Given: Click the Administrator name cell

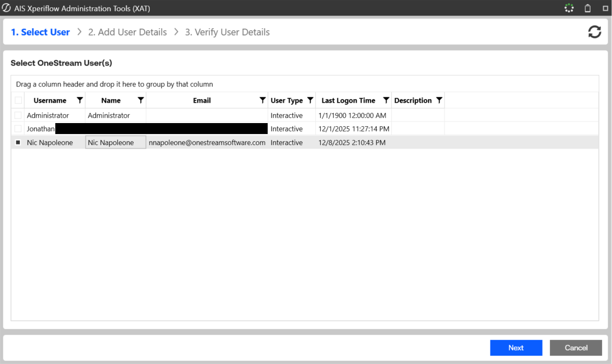Looking at the screenshot, I should point(115,115).
